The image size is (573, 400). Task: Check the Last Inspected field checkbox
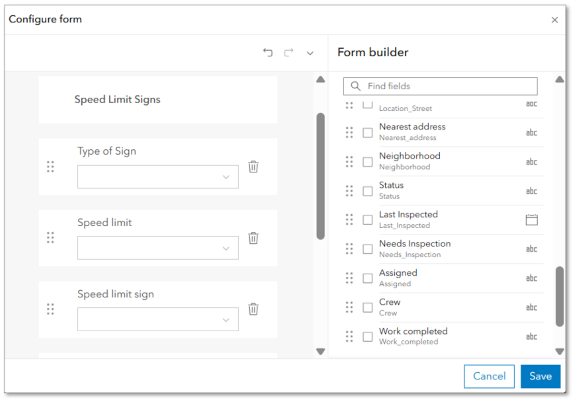point(368,220)
